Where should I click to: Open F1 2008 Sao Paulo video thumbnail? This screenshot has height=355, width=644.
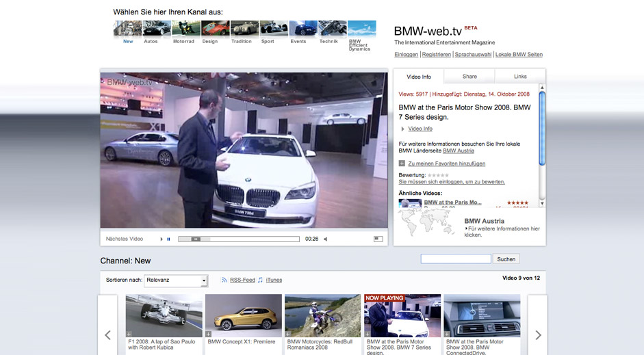click(x=164, y=315)
